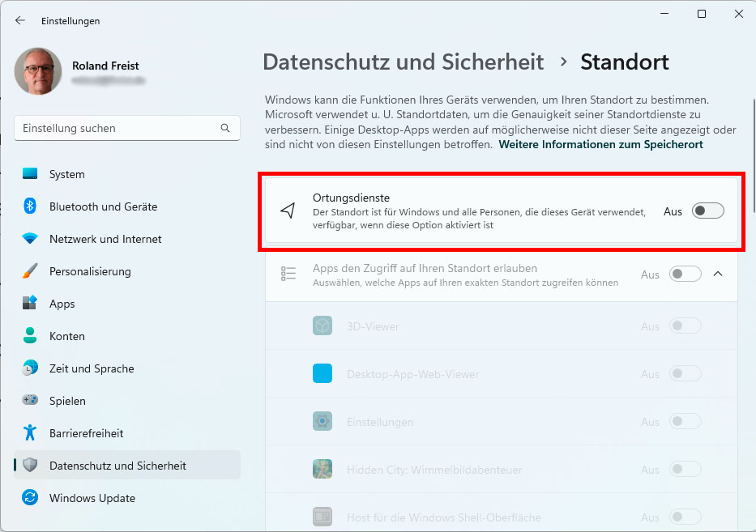Click the Desktop-App-Web-Viewer blue icon
The width and height of the screenshot is (756, 532).
tap(322, 373)
